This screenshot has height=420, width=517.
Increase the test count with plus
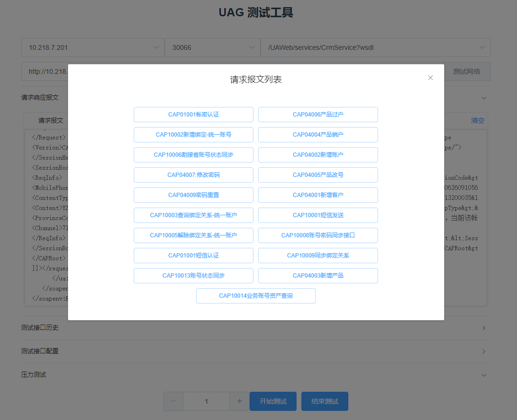[240, 401]
